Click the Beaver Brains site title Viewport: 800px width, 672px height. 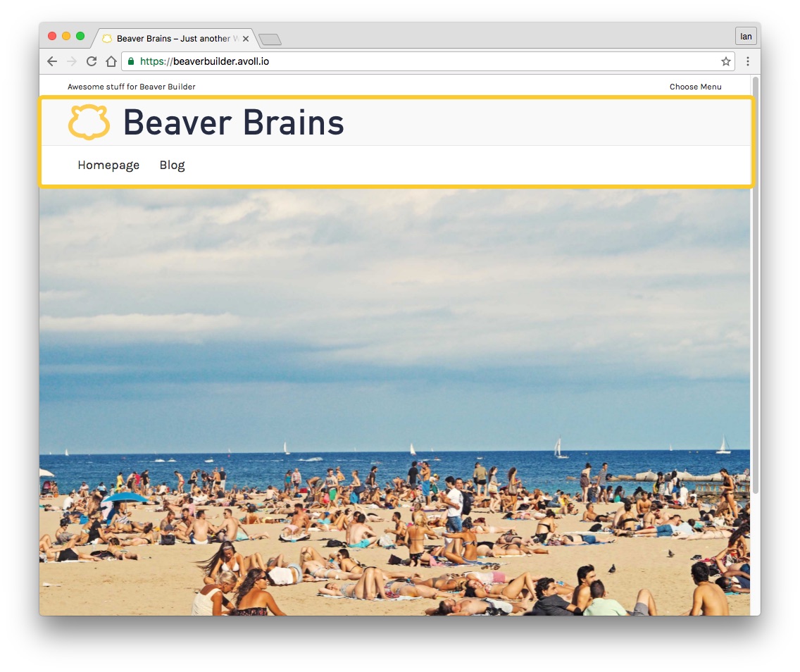pos(234,123)
